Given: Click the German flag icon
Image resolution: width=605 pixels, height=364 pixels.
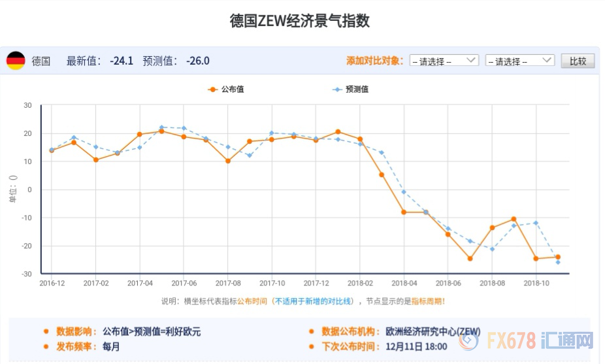Looking at the screenshot, I should pyautogui.click(x=16, y=61).
